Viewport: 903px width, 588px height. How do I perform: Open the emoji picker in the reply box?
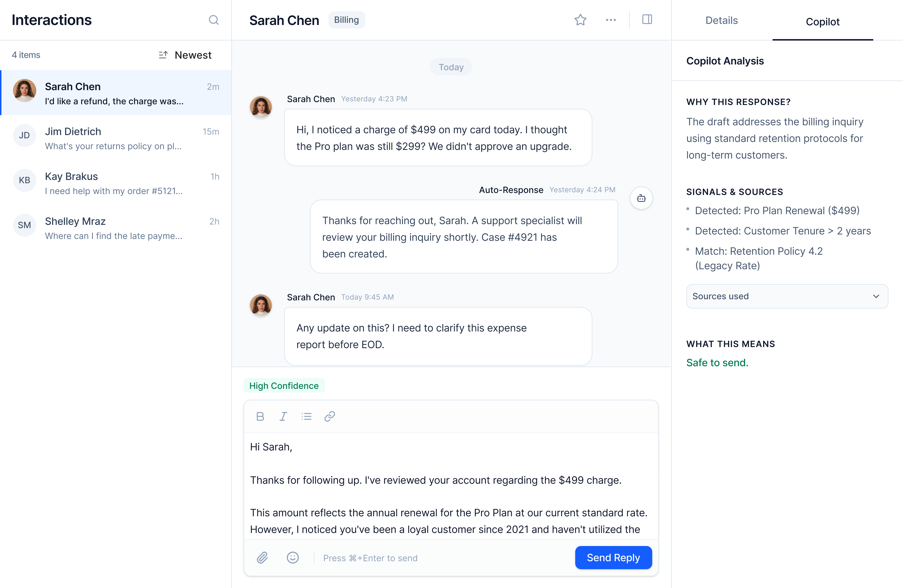point(293,558)
